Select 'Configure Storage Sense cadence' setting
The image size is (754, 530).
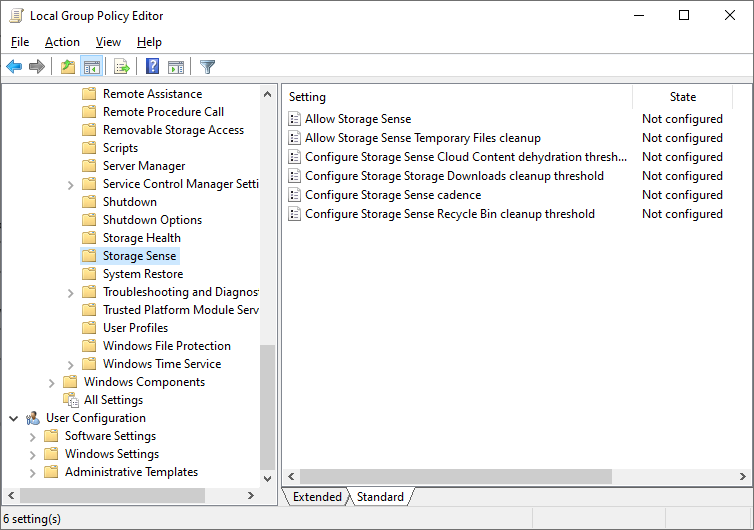pos(393,195)
